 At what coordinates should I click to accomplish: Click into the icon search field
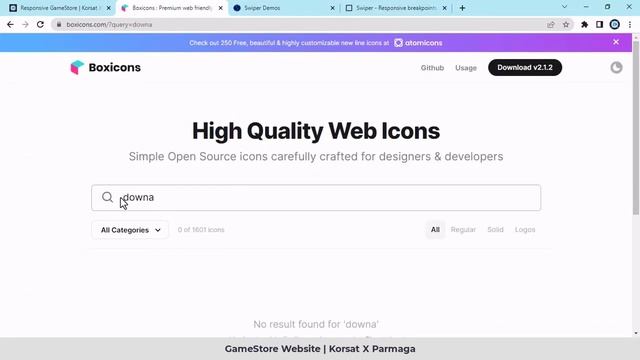[316, 198]
